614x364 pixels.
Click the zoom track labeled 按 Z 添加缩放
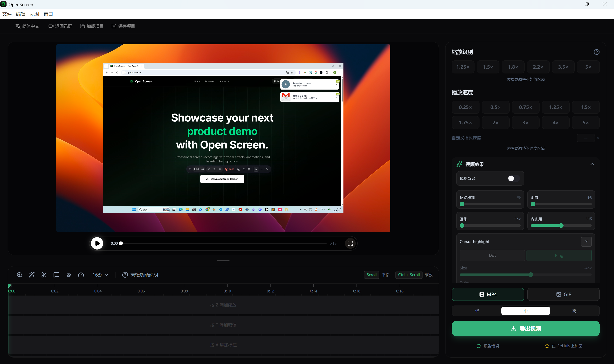coord(223,305)
